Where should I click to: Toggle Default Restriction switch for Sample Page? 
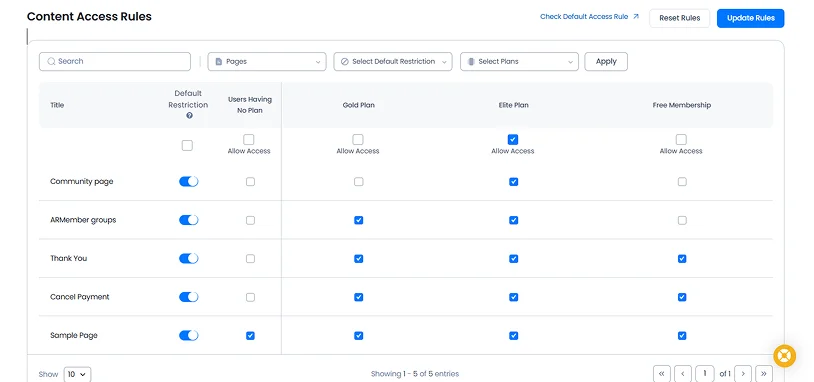[188, 335]
